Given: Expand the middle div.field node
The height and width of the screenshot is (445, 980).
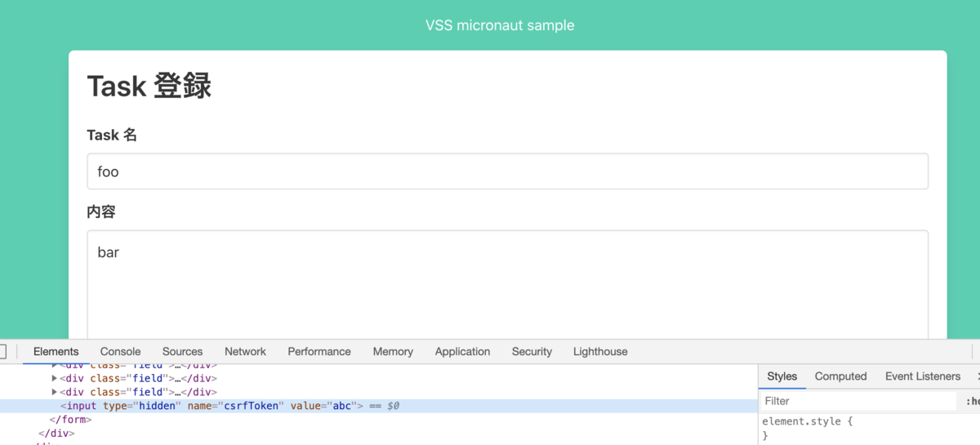Looking at the screenshot, I should point(55,378).
